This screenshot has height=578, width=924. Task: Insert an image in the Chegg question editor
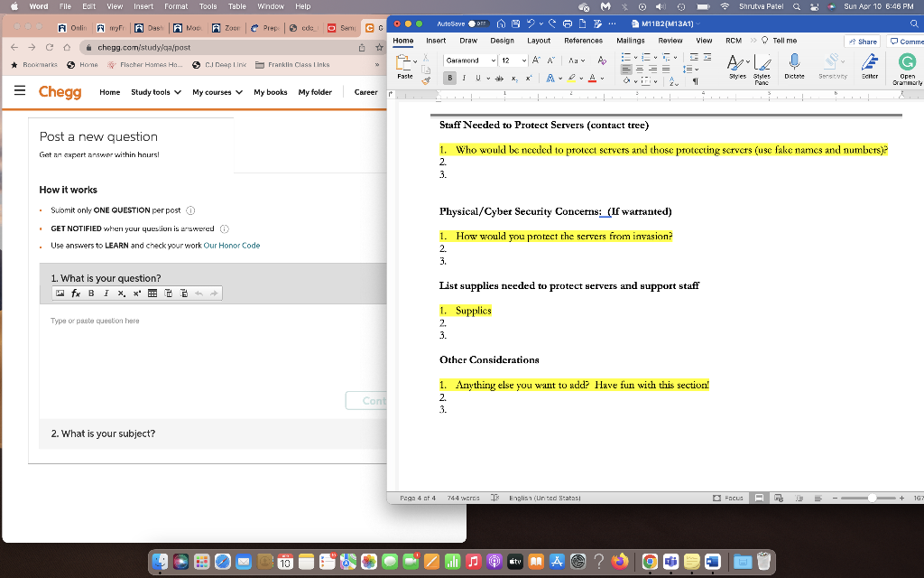pyautogui.click(x=60, y=293)
